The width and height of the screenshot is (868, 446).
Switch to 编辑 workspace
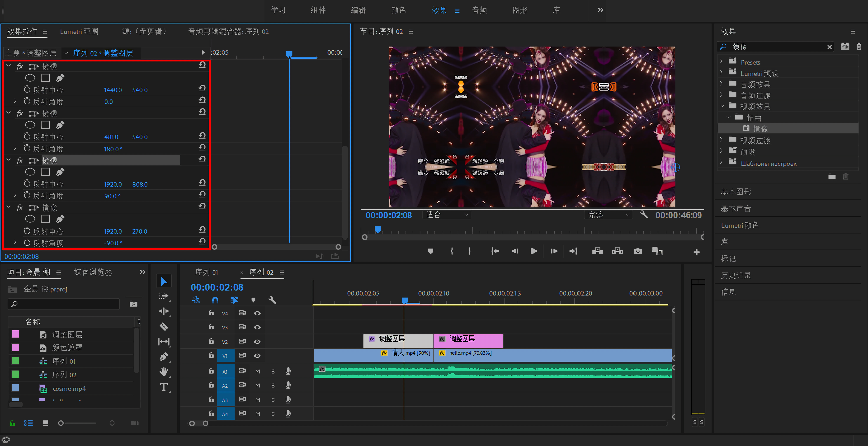358,10
